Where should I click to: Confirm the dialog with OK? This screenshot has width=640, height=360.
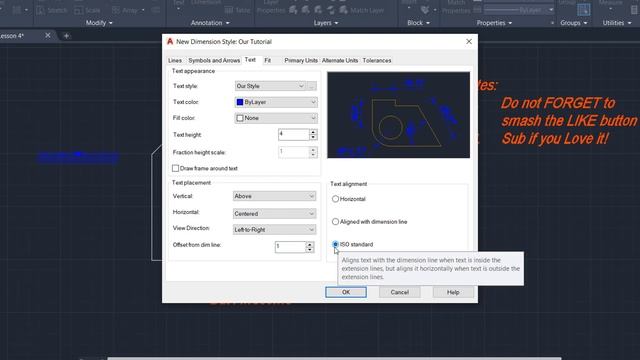click(x=346, y=292)
